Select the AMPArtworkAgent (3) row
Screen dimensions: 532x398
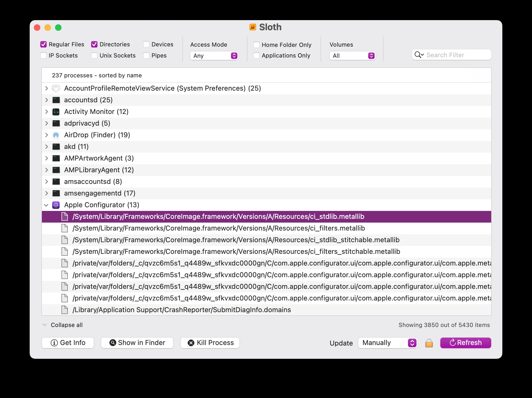point(266,158)
